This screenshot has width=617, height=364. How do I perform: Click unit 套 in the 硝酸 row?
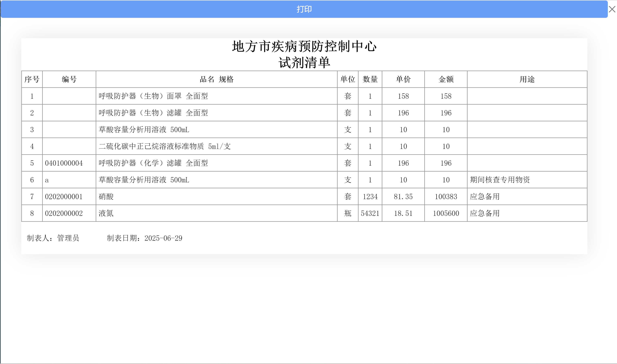click(348, 196)
